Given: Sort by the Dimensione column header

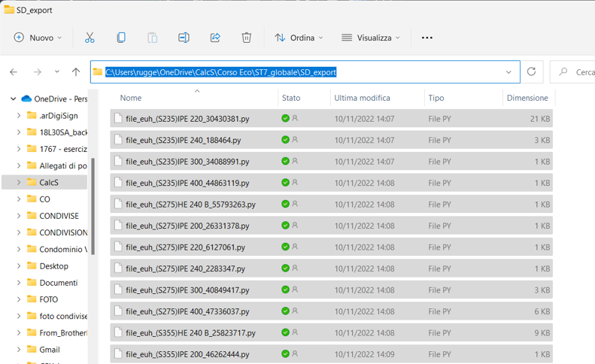Looking at the screenshot, I should [x=529, y=98].
